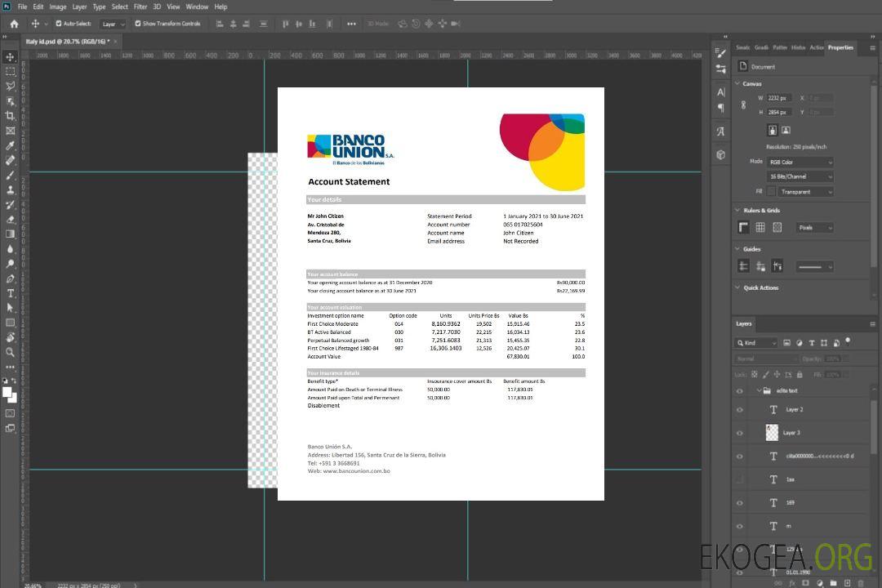The width and height of the screenshot is (882, 588).
Task: Toggle layer filtering on/off switch
Action: (x=849, y=341)
